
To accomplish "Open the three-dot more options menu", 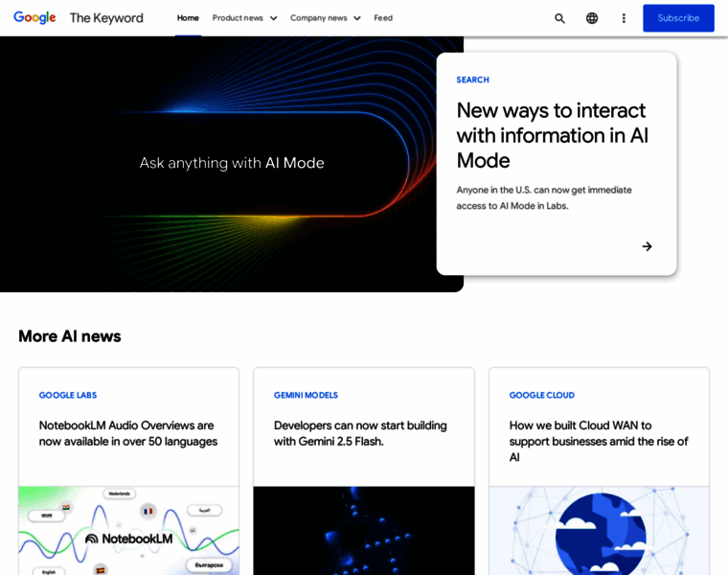I will 624,18.
